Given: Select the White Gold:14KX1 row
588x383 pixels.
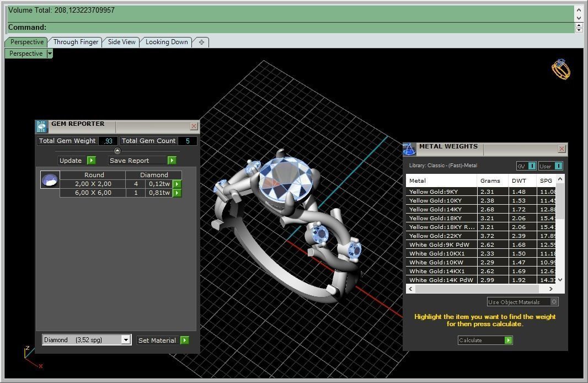Looking at the screenshot, I should [x=481, y=271].
